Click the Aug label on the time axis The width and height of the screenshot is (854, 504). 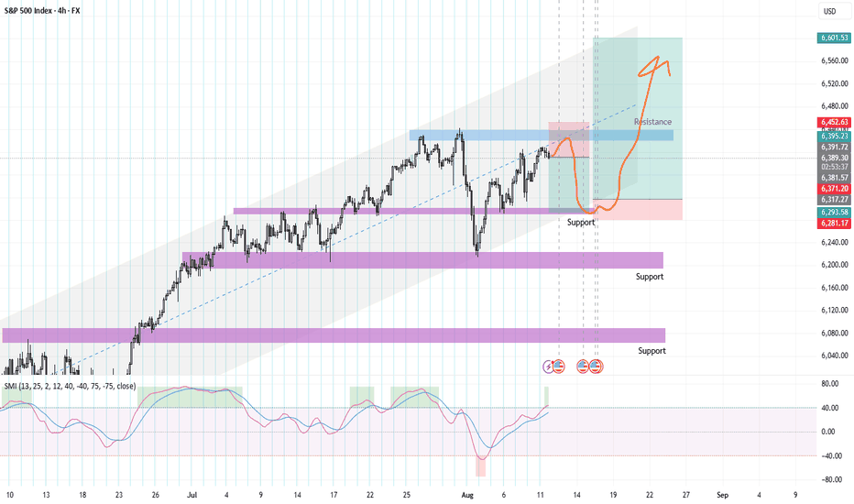467,495
